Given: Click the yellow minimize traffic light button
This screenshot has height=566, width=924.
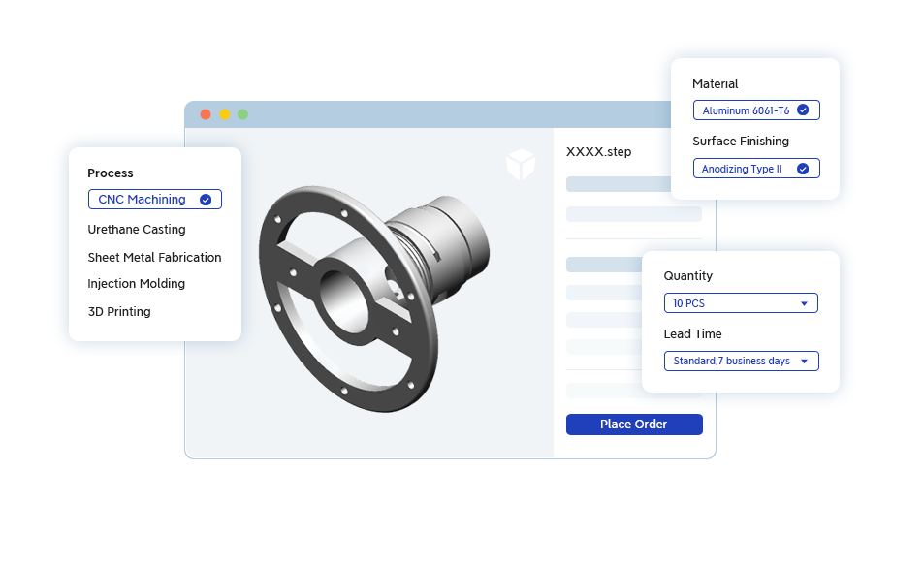Looking at the screenshot, I should tap(224, 113).
